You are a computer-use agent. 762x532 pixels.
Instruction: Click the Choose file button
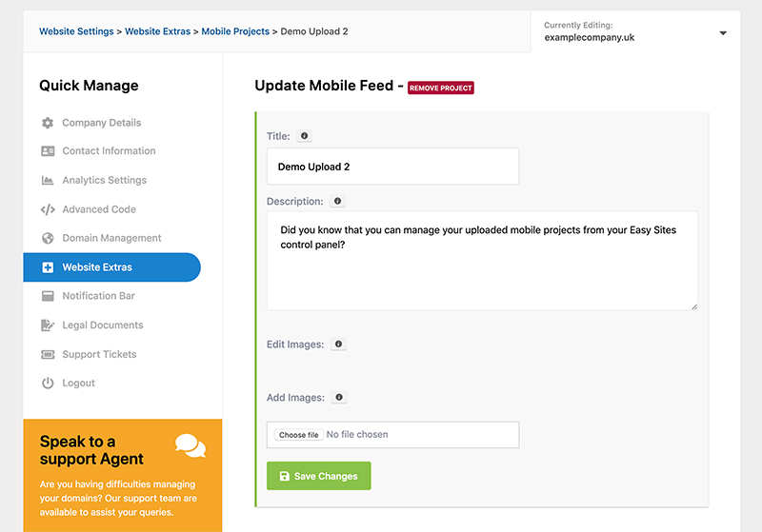pos(299,435)
